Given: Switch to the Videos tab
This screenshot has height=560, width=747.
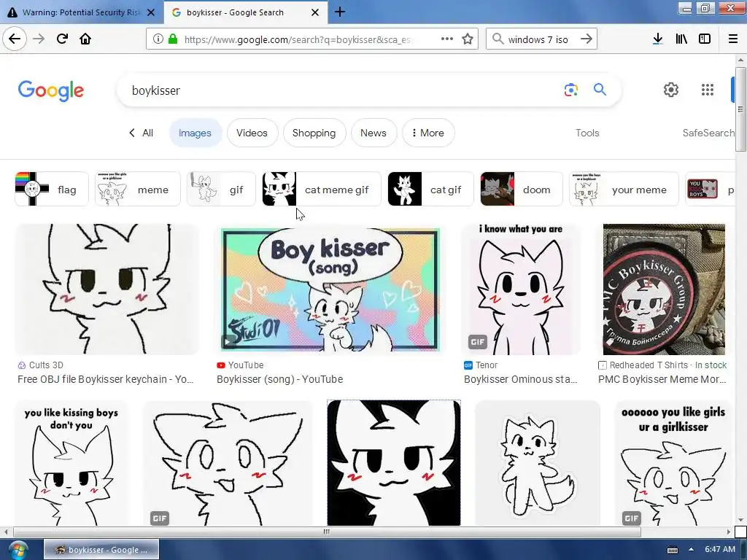Looking at the screenshot, I should pyautogui.click(x=252, y=133).
